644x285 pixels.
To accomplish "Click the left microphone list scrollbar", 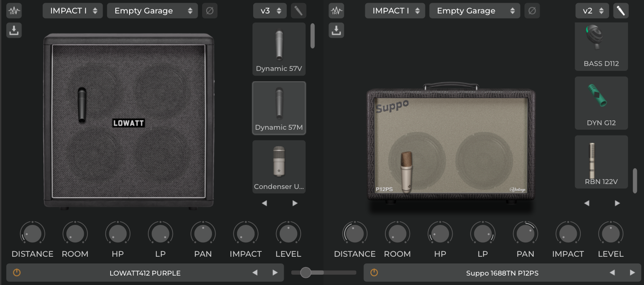I will click(312, 36).
